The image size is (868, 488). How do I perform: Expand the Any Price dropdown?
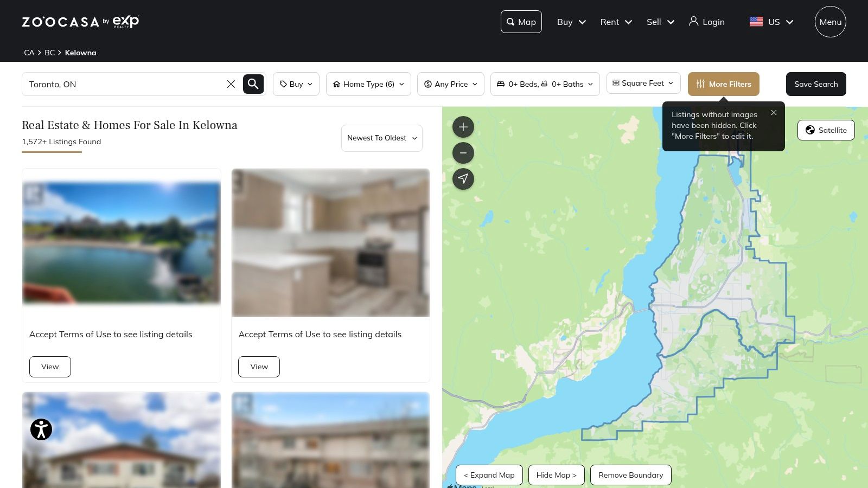[x=450, y=84]
